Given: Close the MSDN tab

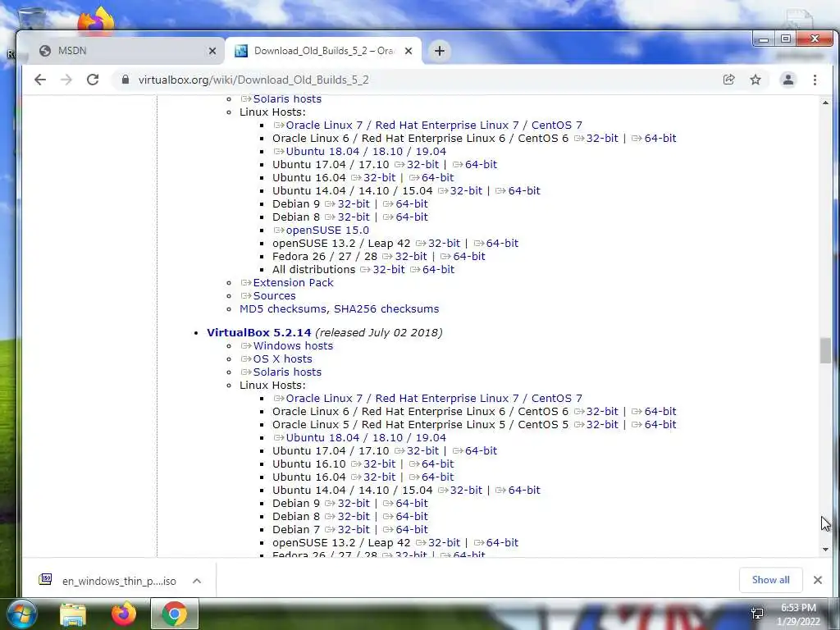Looking at the screenshot, I should (212, 51).
